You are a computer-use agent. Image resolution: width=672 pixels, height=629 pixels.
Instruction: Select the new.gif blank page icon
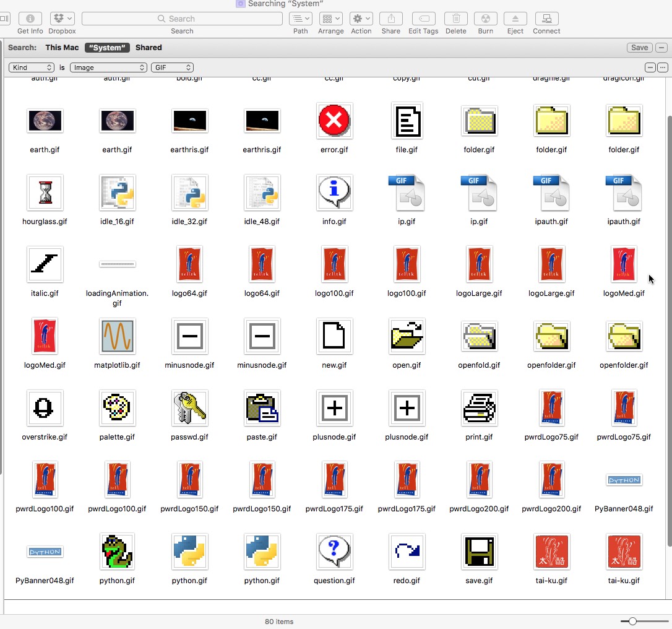[x=334, y=336]
